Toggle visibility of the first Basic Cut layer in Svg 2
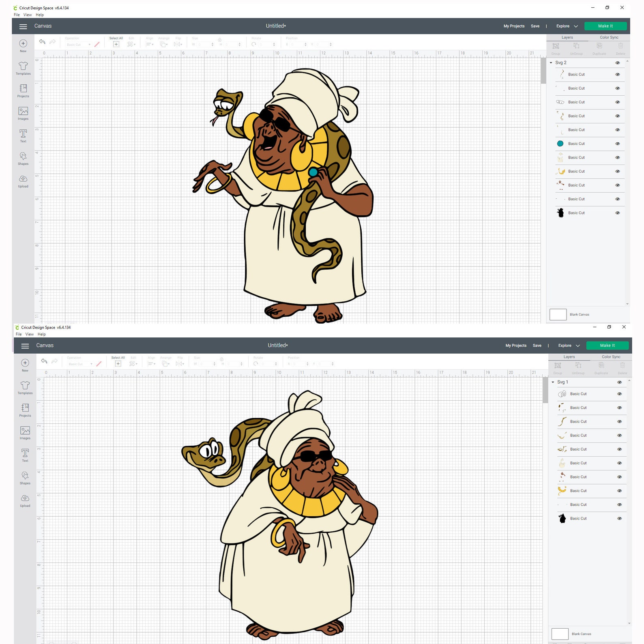 (x=618, y=75)
